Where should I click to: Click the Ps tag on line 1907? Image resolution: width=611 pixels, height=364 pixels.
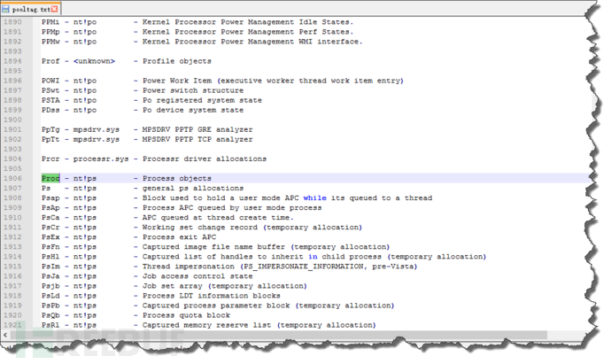click(x=46, y=188)
